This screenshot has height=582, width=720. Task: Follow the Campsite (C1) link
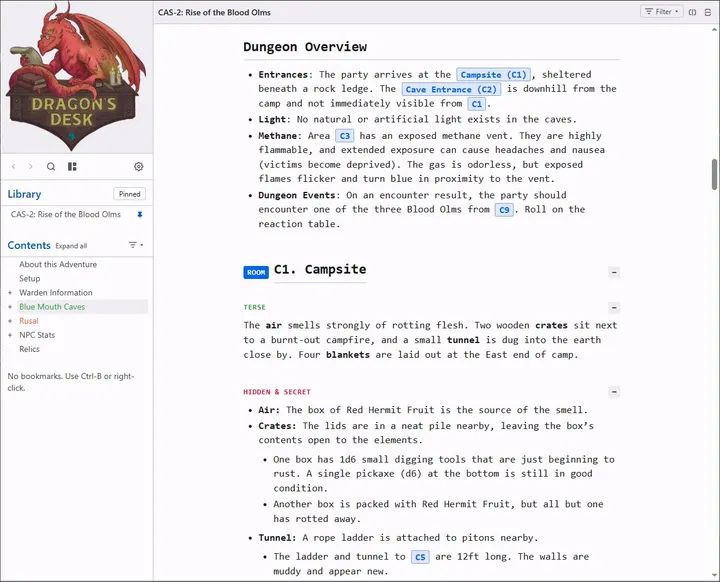tap(493, 74)
